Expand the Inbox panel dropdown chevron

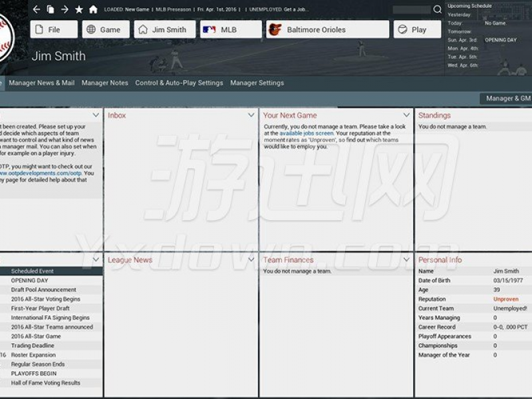pos(251,115)
